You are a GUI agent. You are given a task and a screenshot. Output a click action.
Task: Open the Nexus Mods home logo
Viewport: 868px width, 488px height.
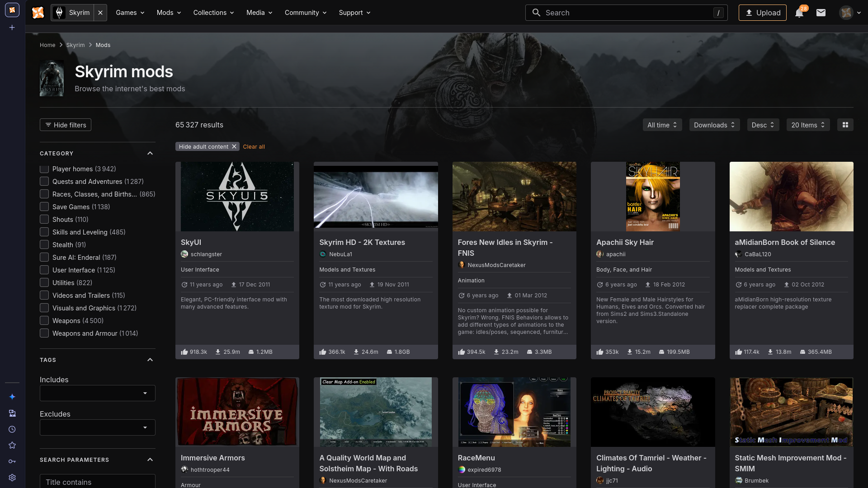click(38, 13)
